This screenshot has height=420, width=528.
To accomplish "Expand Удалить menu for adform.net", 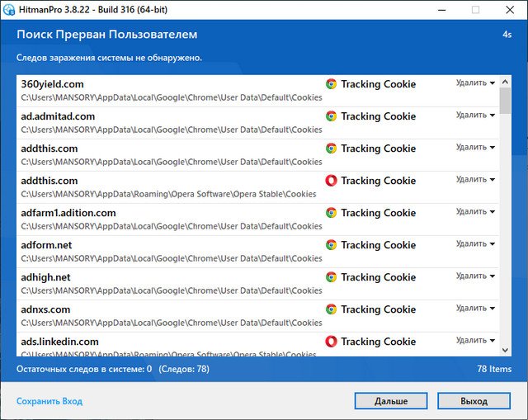I will pyautogui.click(x=475, y=244).
